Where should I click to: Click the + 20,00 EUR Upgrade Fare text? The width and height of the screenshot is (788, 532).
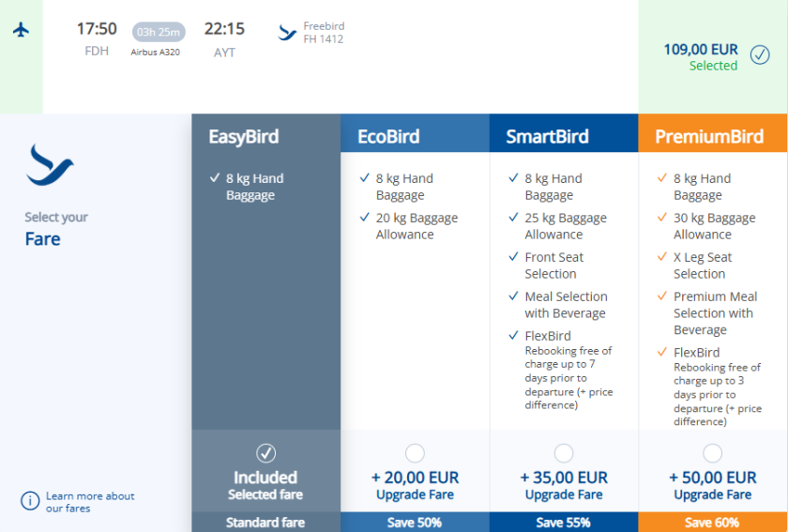coord(415,485)
